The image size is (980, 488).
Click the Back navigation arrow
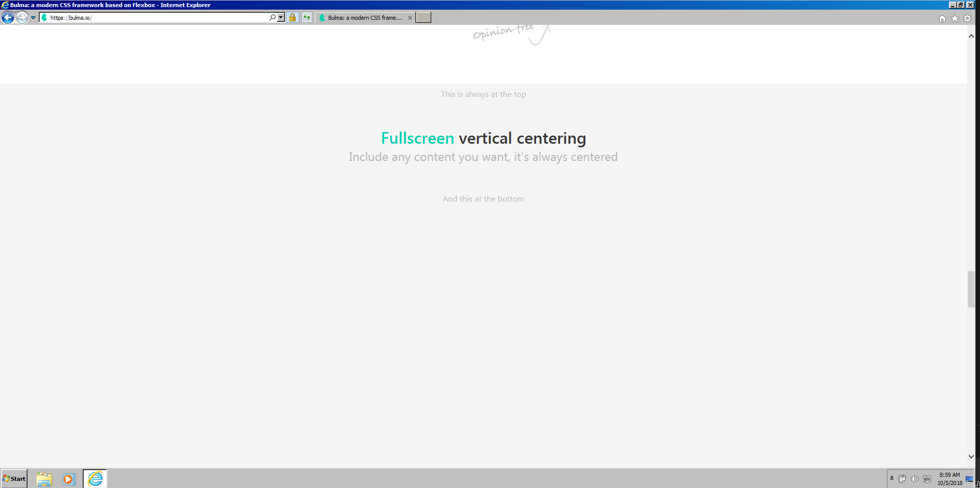click(7, 17)
